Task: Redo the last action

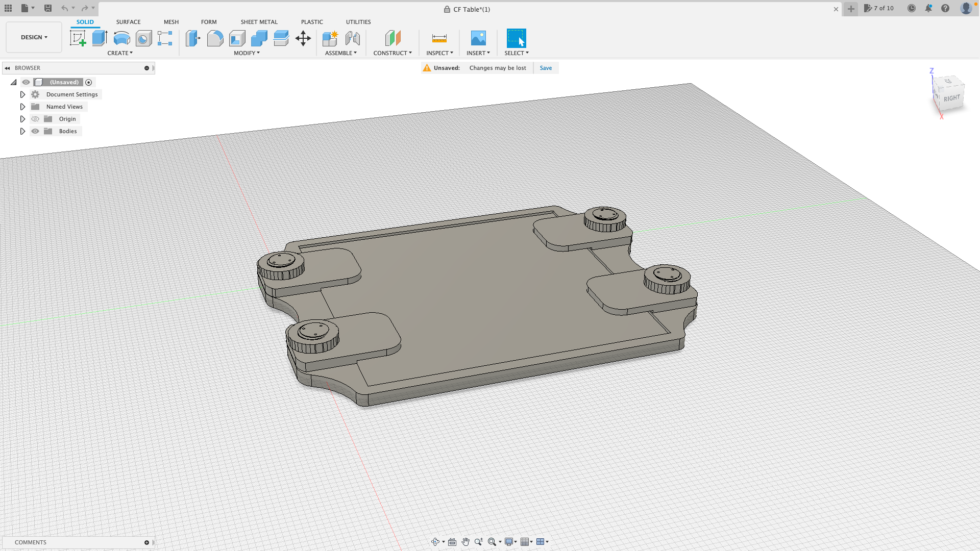Action: (85, 8)
